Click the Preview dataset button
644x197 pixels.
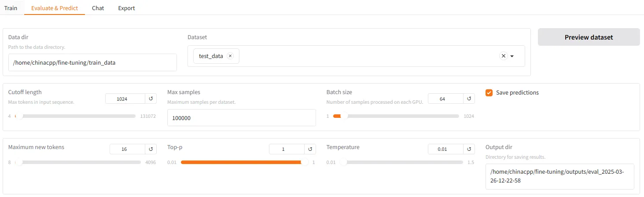pyautogui.click(x=589, y=37)
